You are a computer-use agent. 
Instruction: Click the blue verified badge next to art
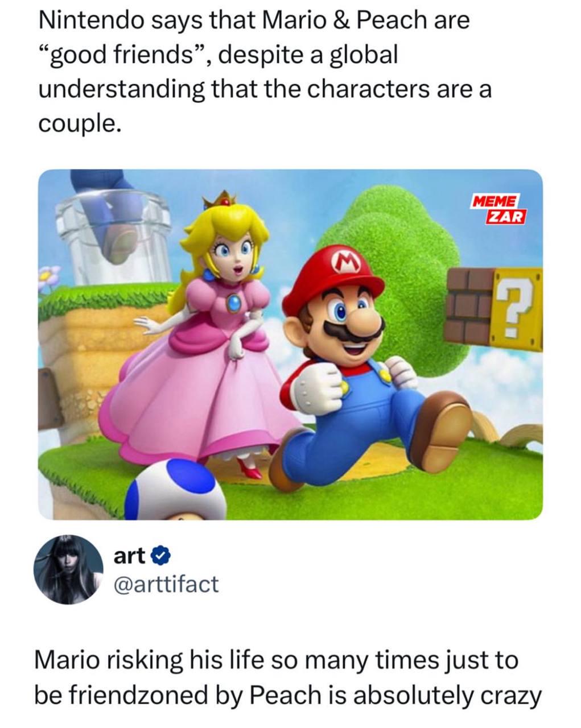pos(159,556)
